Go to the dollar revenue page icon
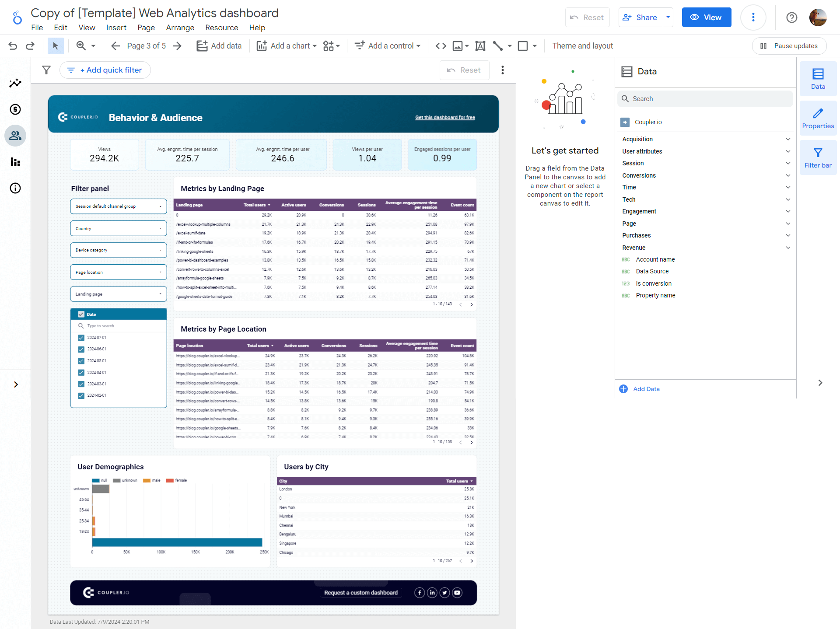The height and width of the screenshot is (629, 840). coord(15,109)
